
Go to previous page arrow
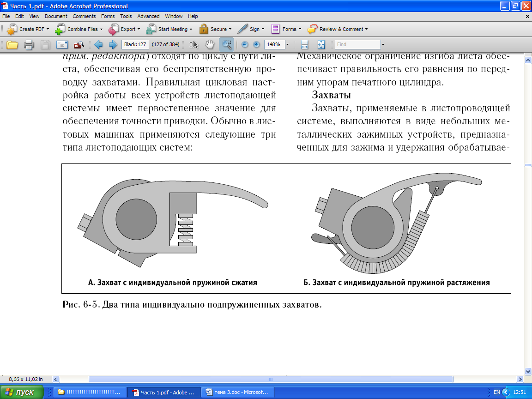click(98, 44)
